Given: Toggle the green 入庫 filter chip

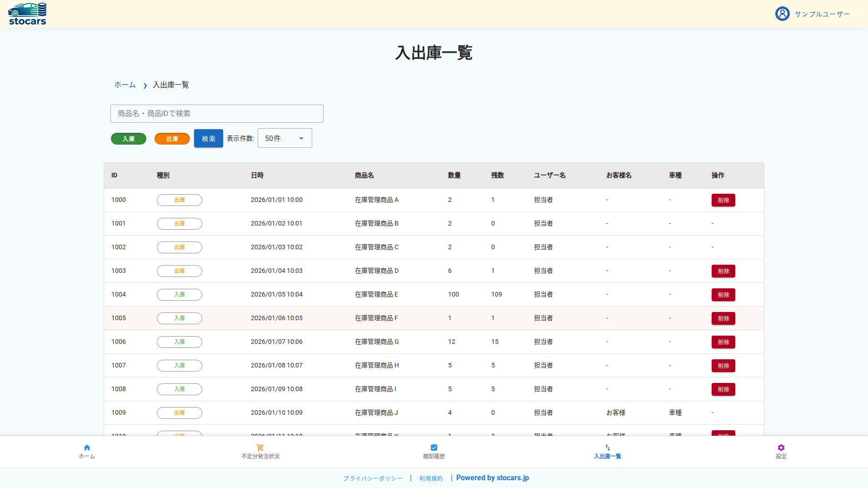Looking at the screenshot, I should [x=129, y=139].
